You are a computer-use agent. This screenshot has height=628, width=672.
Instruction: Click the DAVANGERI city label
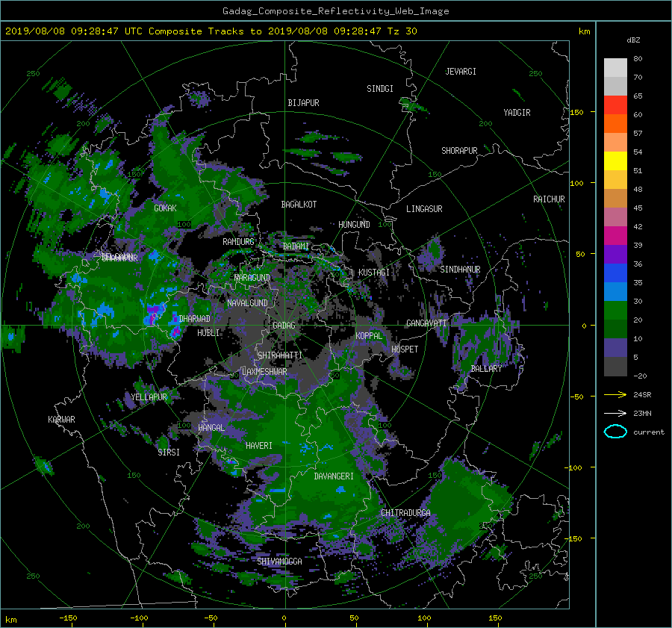point(334,476)
